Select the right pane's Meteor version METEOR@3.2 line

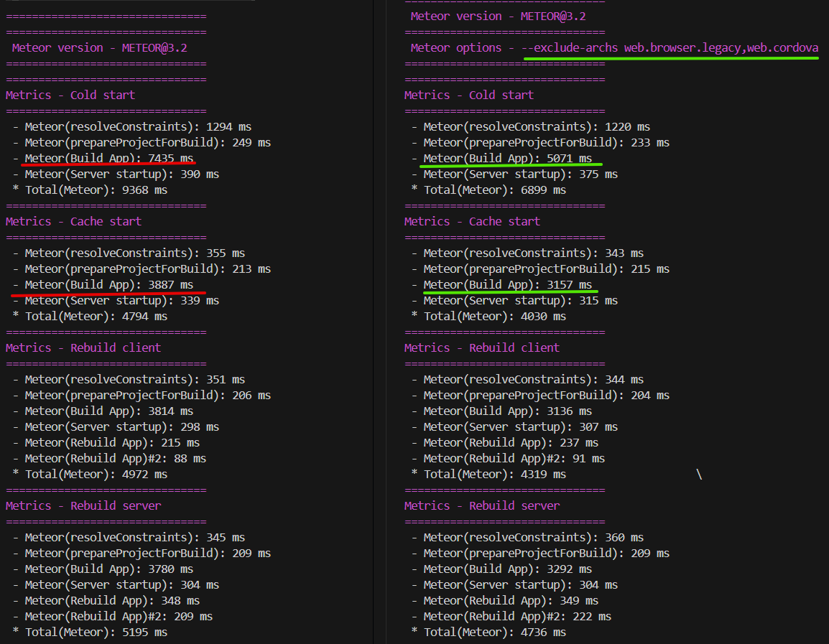coord(498,17)
